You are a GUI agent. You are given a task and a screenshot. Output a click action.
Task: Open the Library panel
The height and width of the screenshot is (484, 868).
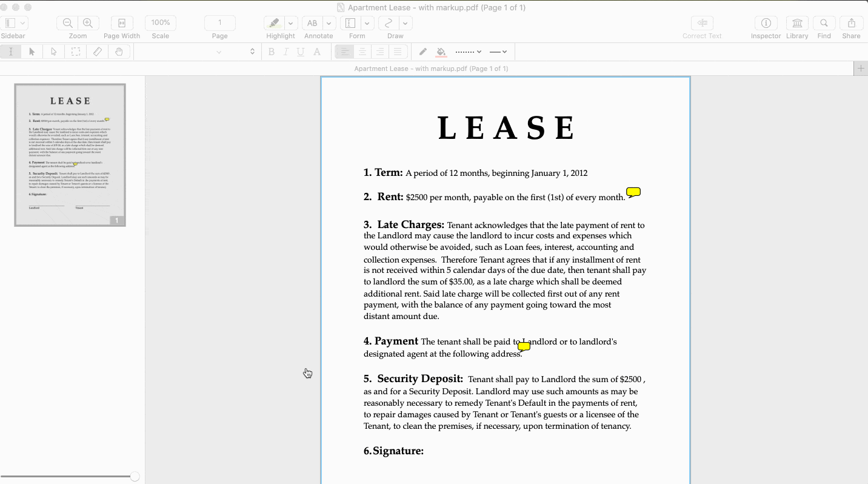click(x=797, y=23)
